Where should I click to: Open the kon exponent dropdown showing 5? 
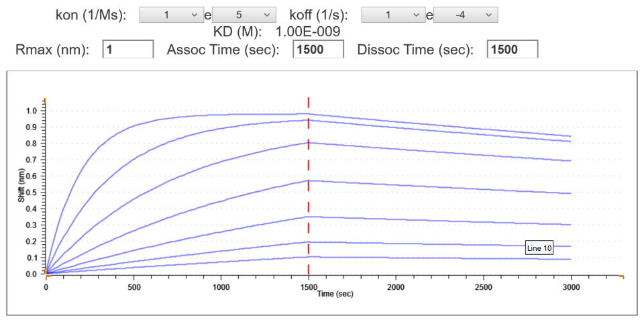tap(244, 15)
